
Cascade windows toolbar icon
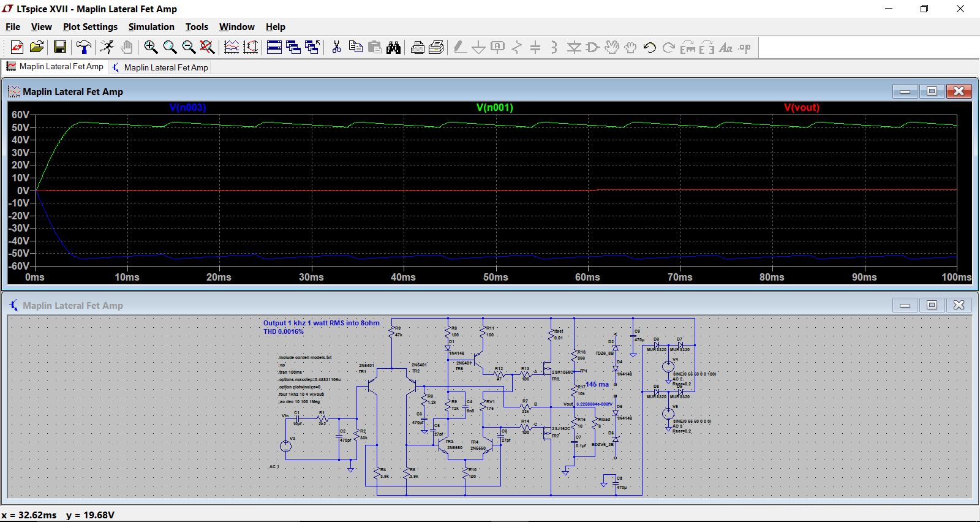point(312,47)
